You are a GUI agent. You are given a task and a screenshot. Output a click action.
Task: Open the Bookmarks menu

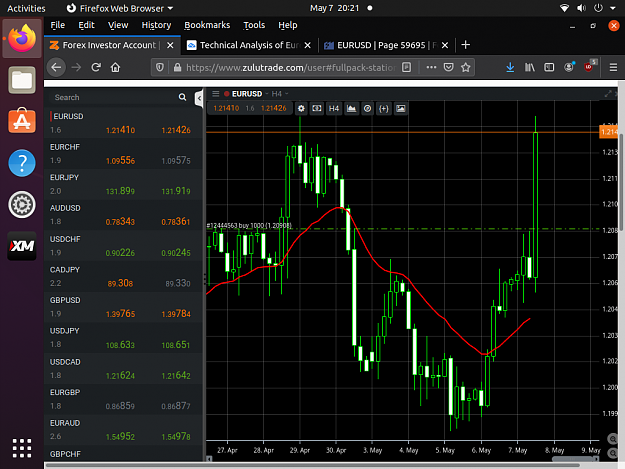click(207, 25)
